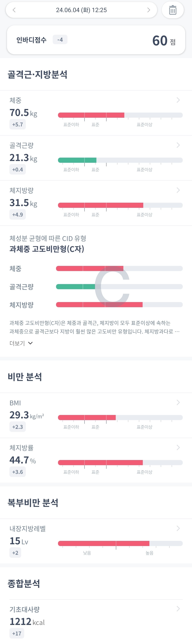Go to the previous measurement date
This screenshot has height=644, width=192.
[x=14, y=10]
